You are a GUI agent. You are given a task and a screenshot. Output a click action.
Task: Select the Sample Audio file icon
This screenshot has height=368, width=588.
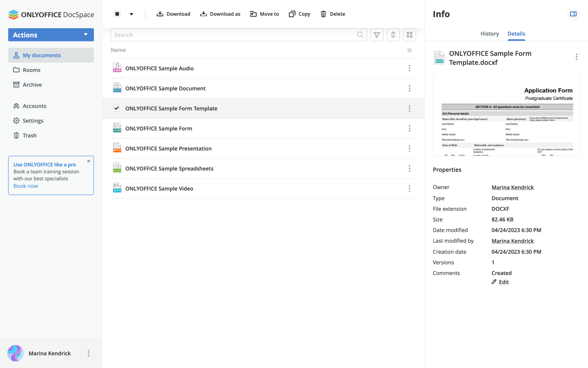[x=117, y=67]
